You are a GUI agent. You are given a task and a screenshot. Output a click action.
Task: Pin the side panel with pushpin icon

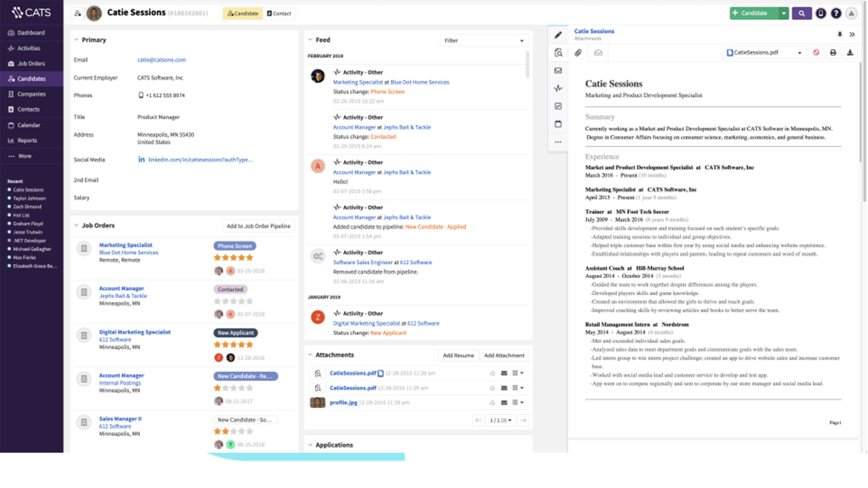click(x=840, y=35)
